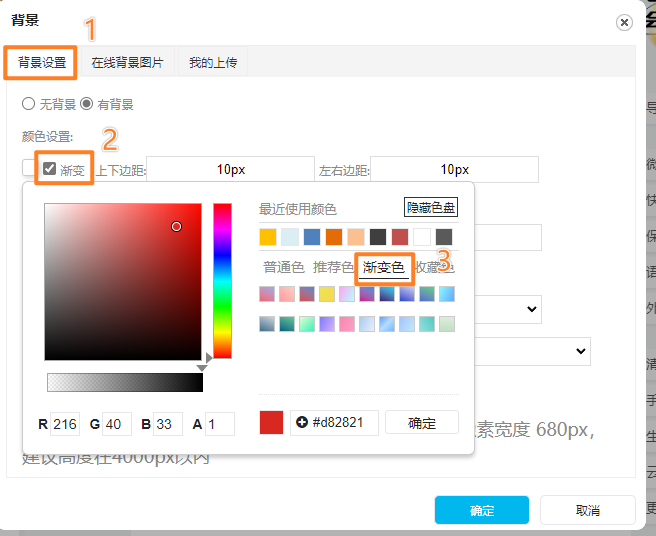Expand the lower dropdown right of the color panel

[580, 351]
